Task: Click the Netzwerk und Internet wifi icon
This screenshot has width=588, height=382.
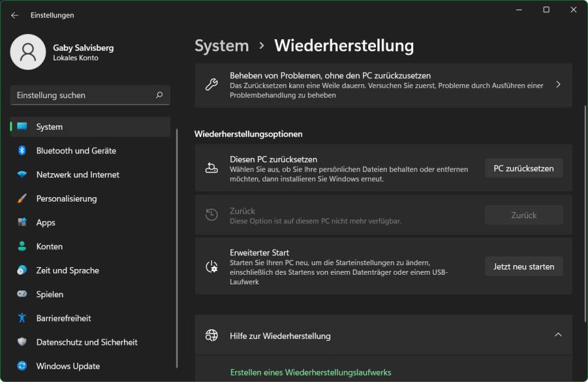Action: point(22,175)
